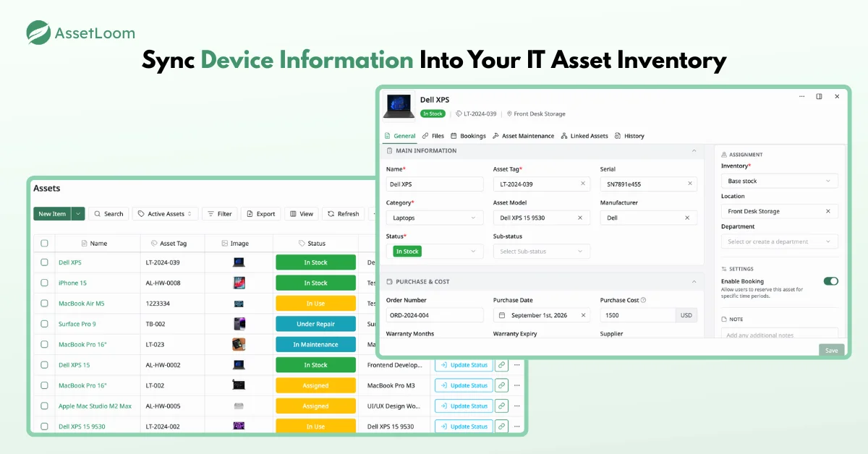Check the Dell XPS 15 row checkbox
The height and width of the screenshot is (454, 868).
[45, 365]
